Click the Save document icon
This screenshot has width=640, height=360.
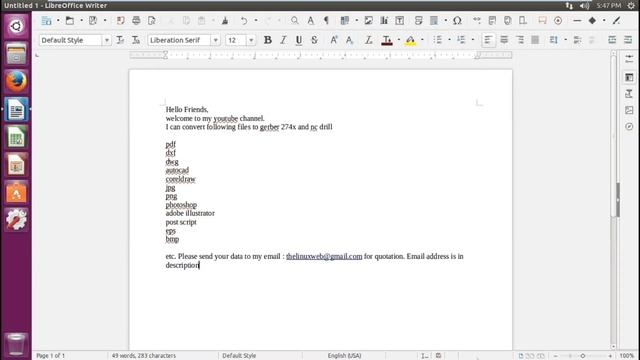(x=93, y=20)
